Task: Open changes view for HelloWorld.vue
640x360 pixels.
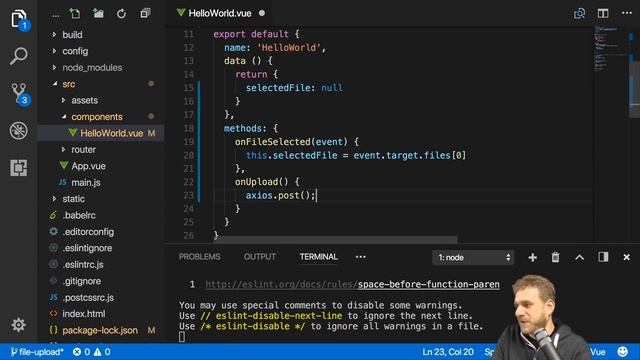Action: point(580,13)
